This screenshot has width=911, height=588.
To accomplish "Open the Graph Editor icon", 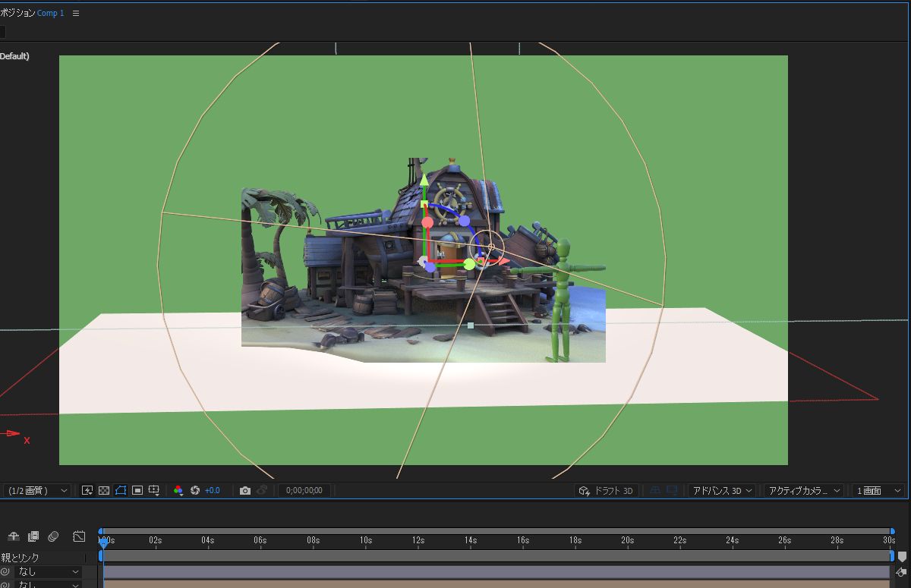I will point(79,536).
